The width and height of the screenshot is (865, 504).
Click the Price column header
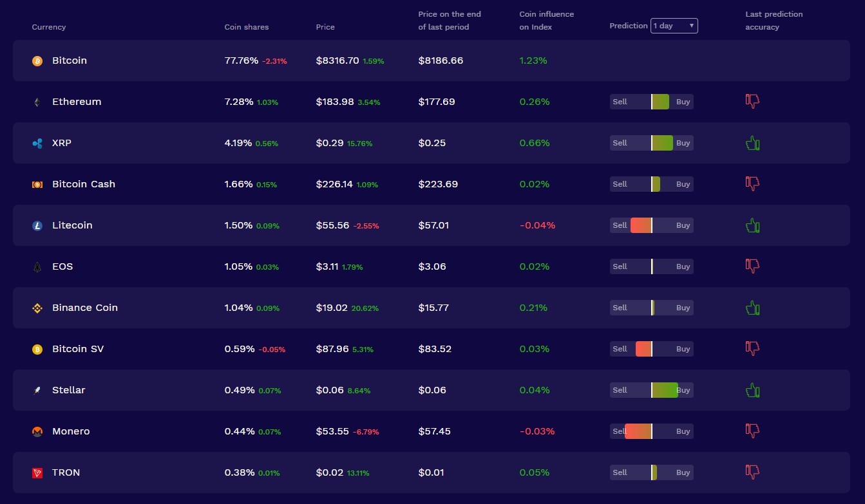pos(325,27)
